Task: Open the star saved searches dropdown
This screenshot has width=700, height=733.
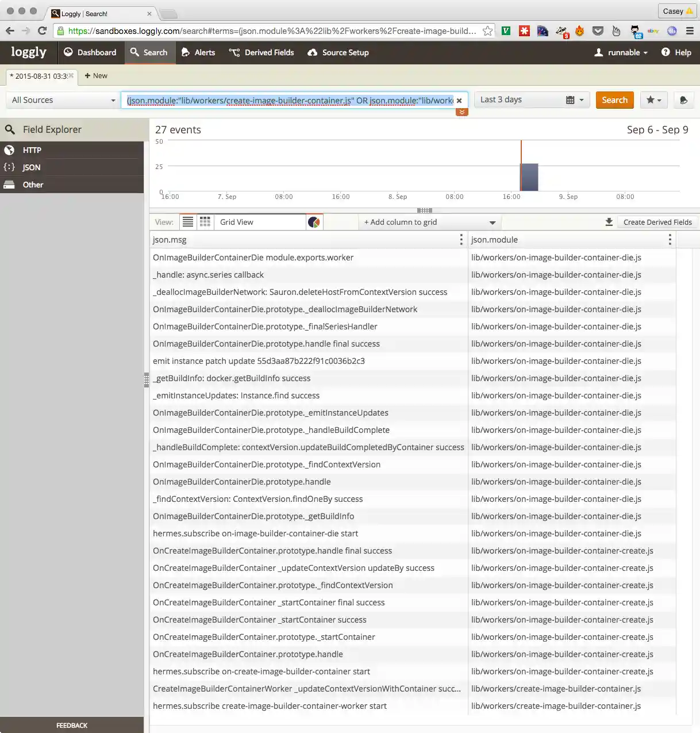Action: click(x=653, y=100)
